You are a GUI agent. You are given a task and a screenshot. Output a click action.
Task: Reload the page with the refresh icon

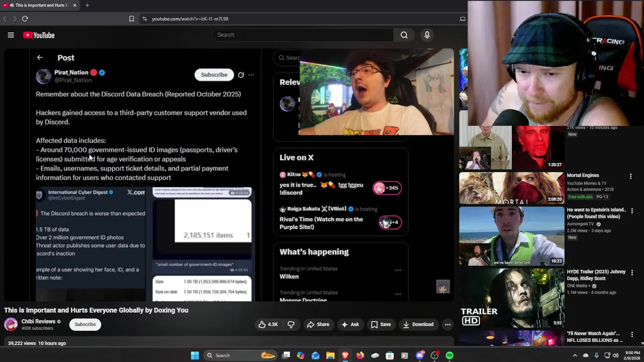[25, 19]
